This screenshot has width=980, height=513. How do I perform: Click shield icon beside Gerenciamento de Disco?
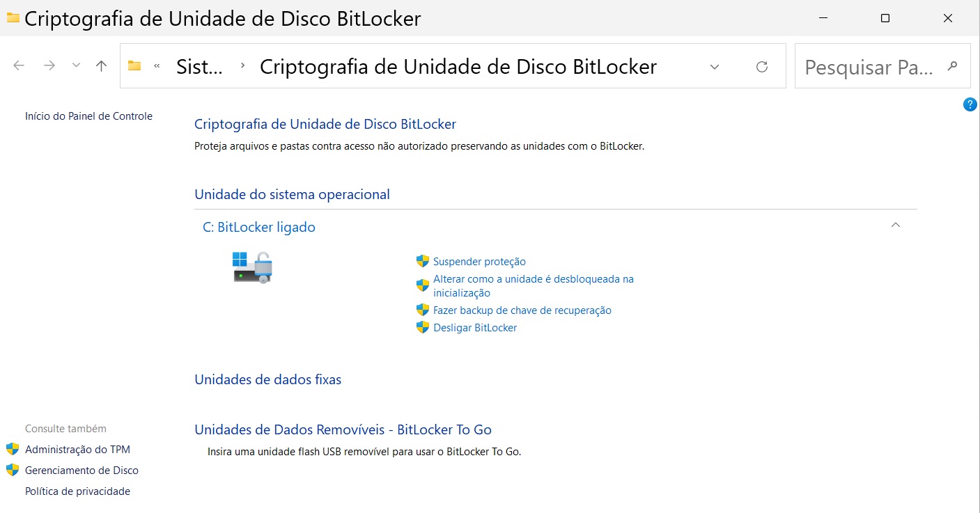point(13,470)
